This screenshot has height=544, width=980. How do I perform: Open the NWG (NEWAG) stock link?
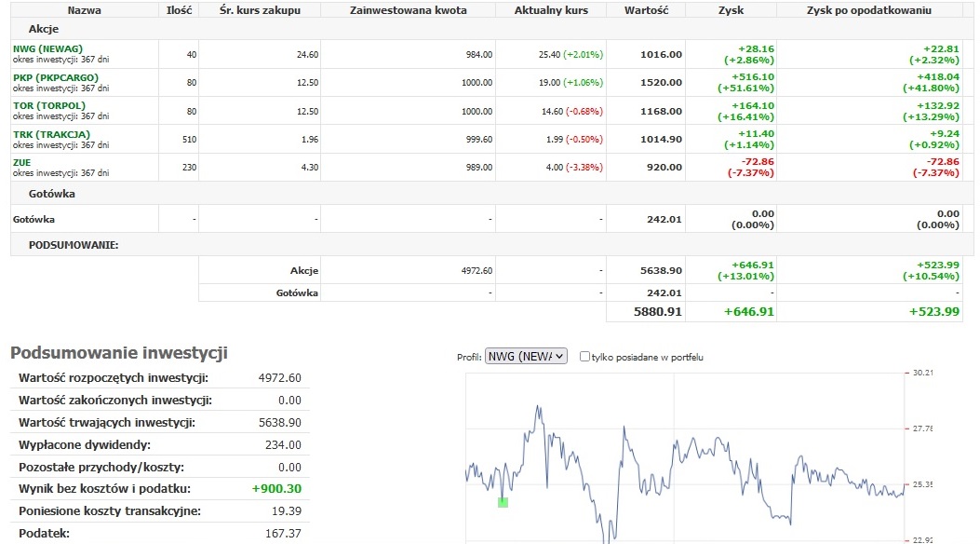point(47,48)
